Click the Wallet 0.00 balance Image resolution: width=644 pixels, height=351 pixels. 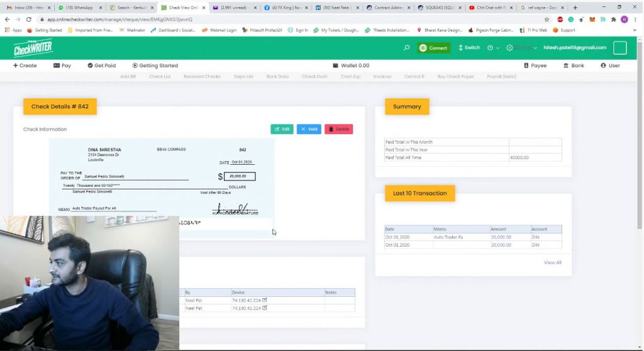351,65
